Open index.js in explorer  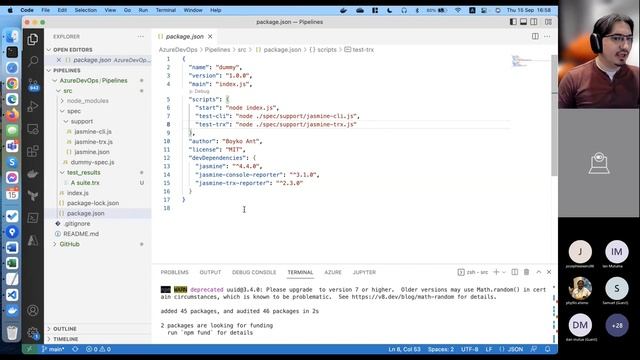point(78,193)
